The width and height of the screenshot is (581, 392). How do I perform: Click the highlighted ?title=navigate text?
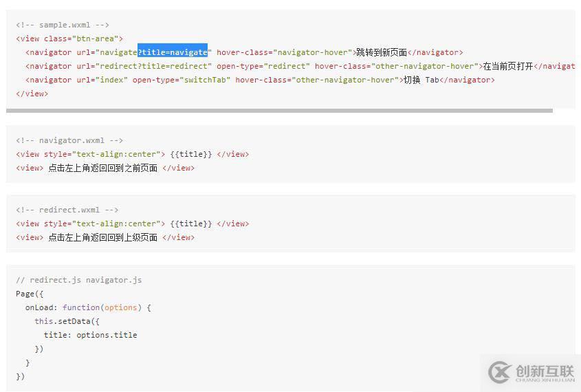173,52
